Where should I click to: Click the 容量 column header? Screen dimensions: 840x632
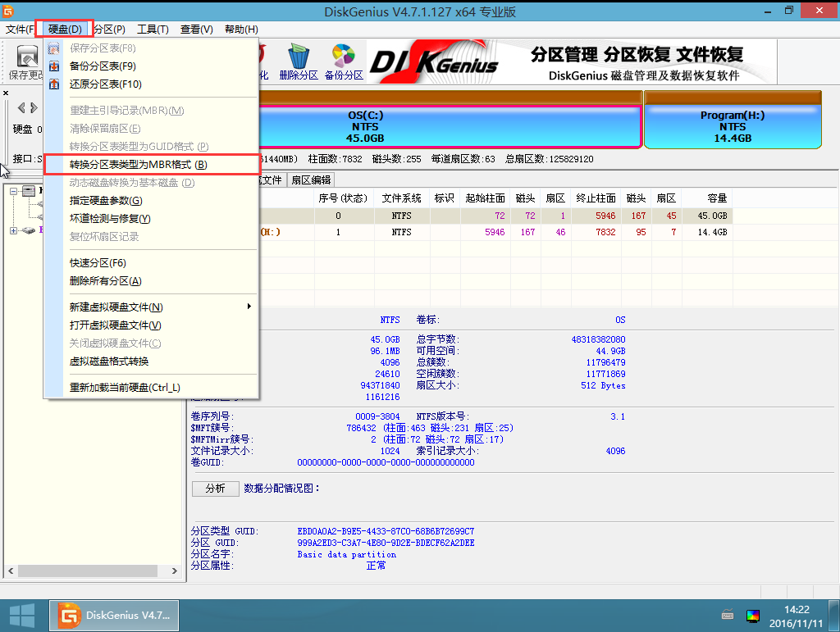click(x=707, y=198)
